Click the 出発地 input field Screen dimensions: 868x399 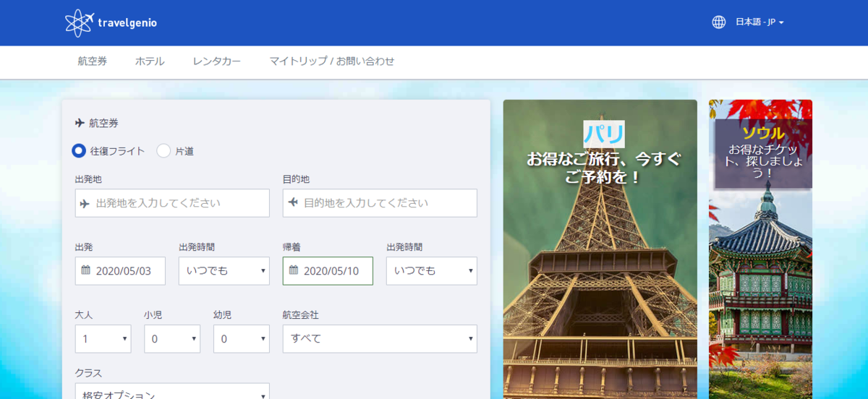(172, 203)
